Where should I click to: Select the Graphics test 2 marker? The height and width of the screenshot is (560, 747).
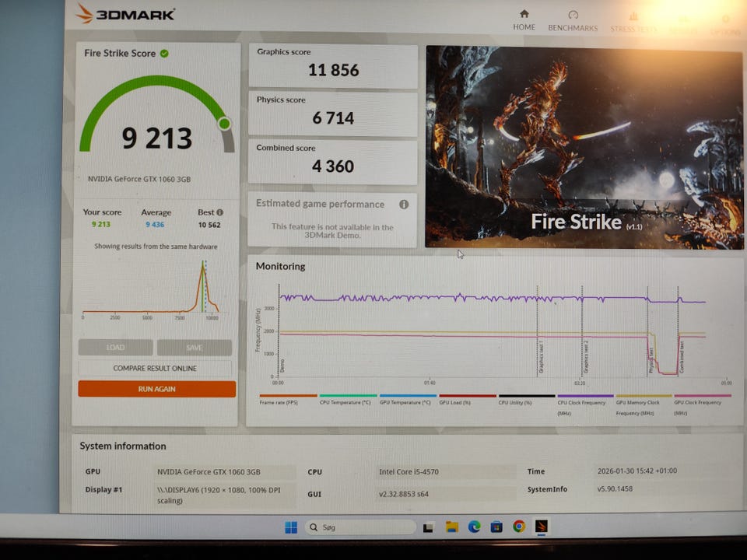click(x=586, y=357)
